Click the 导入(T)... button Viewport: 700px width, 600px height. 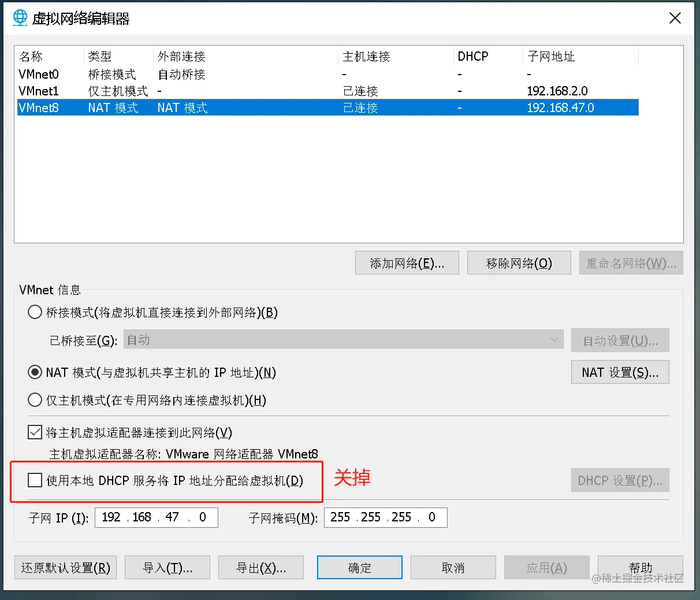coord(167,568)
